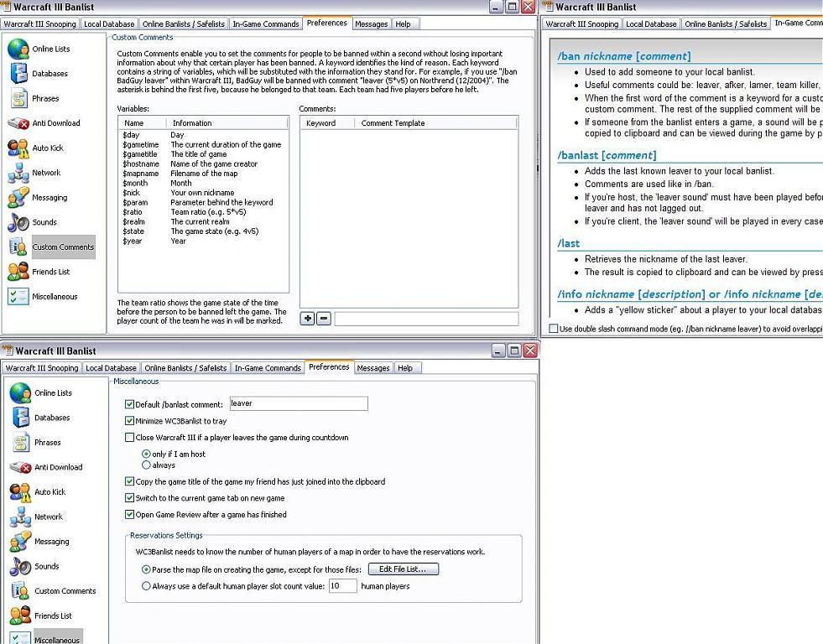Choose Anti Download icon in Miscellaneous window
The image size is (823, 644).
[x=20, y=467]
